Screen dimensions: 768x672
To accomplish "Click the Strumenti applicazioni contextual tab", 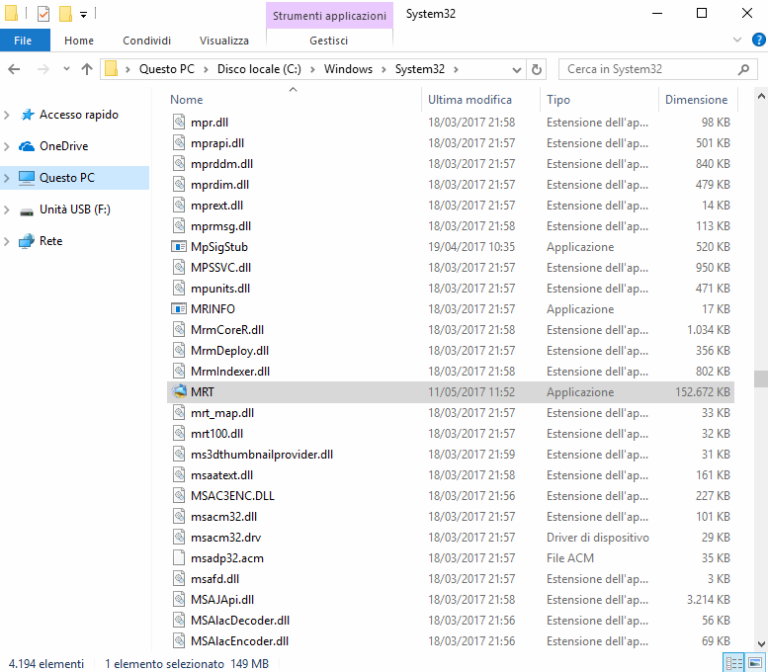I will [x=329, y=16].
